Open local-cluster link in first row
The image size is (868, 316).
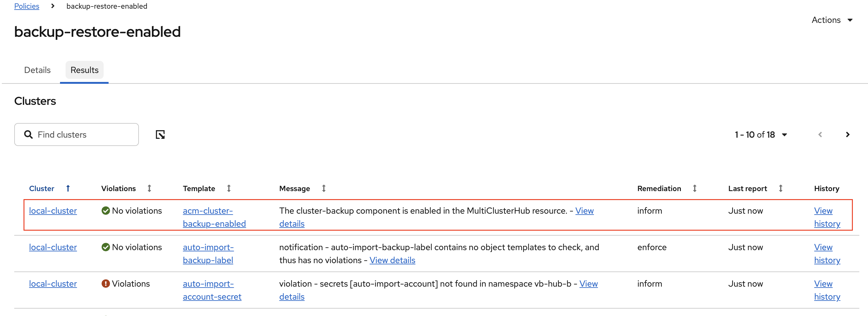53,211
